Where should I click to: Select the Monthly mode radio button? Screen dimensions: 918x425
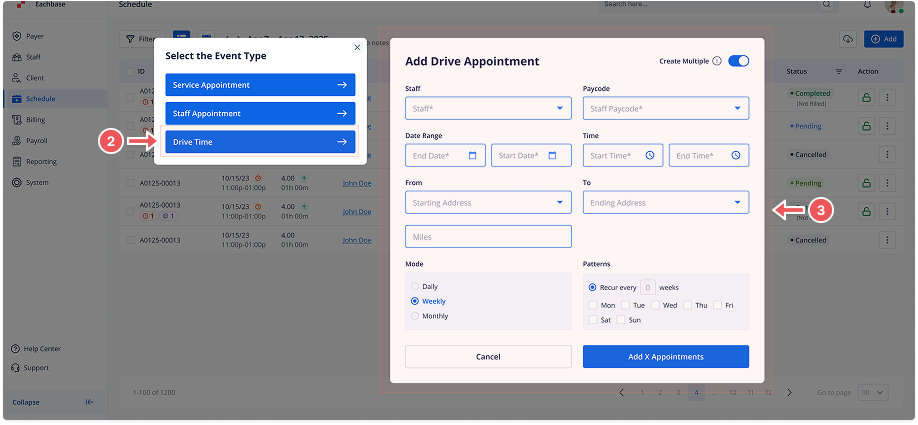click(415, 316)
